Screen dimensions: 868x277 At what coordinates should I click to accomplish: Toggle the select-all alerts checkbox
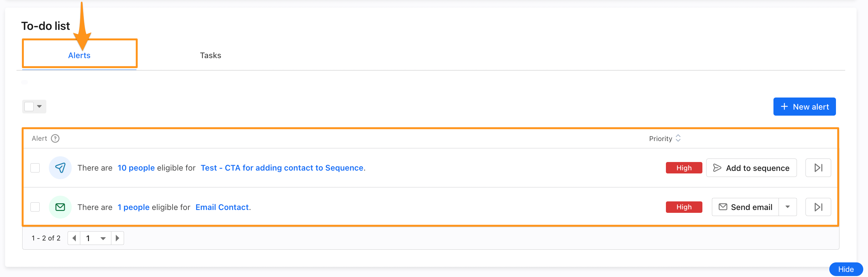pyautogui.click(x=29, y=107)
